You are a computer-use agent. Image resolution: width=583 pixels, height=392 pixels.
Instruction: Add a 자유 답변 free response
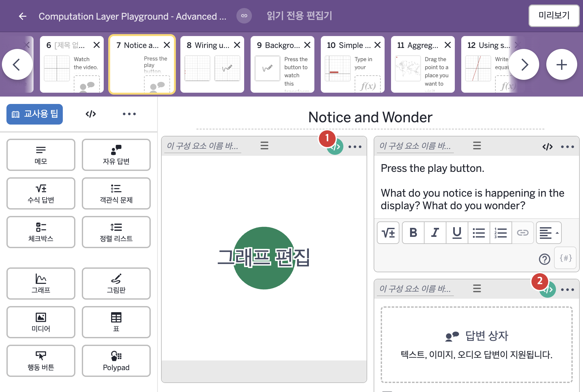pyautogui.click(x=116, y=155)
